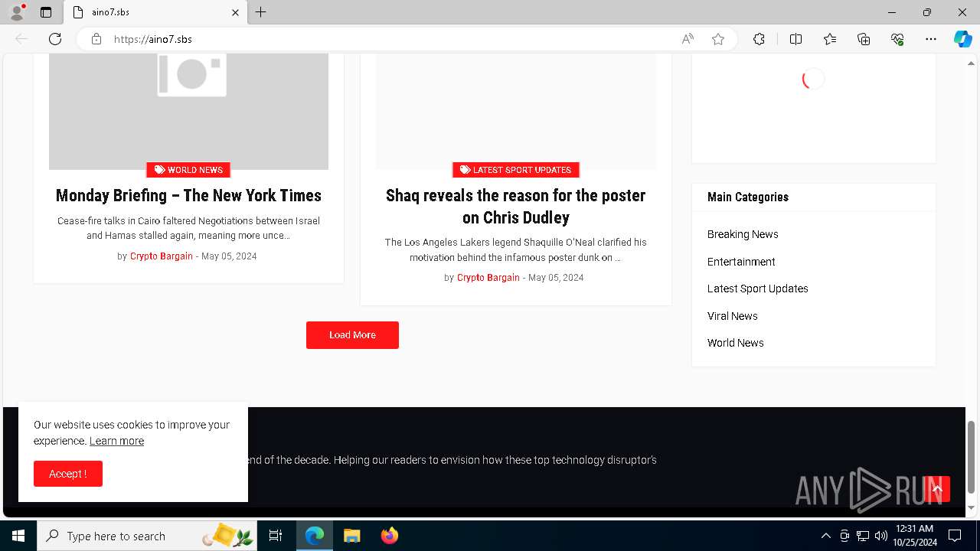This screenshot has height=551, width=980.
Task: Click the WORLD NEWS category tag
Action: pos(188,170)
